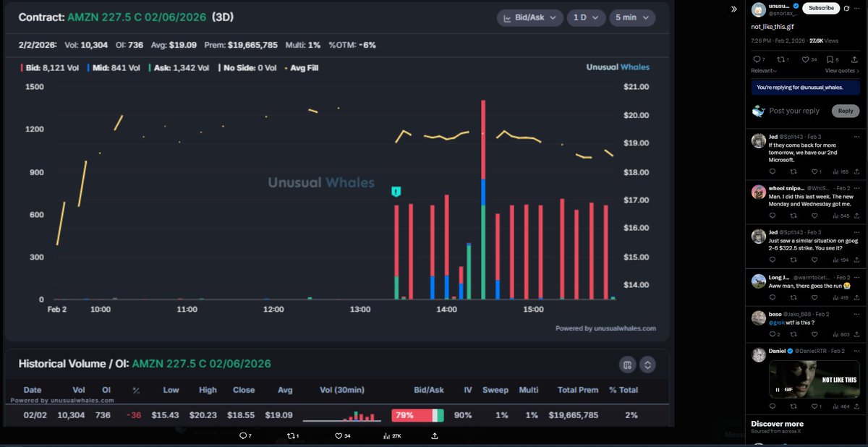The image size is (868, 447).
Task: Click the share icon below the image
Action: [434, 436]
